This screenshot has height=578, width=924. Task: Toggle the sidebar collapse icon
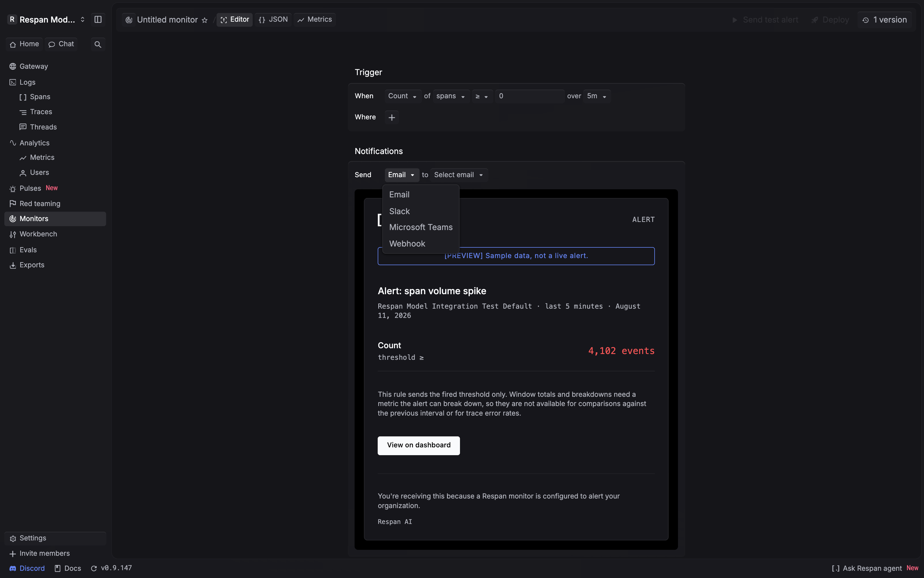[98, 19]
